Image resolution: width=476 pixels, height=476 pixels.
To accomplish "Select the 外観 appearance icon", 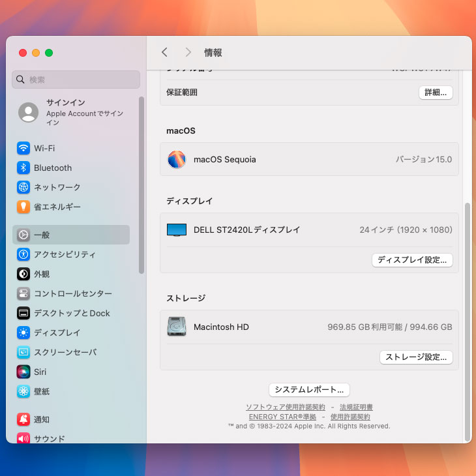I will pos(23,274).
